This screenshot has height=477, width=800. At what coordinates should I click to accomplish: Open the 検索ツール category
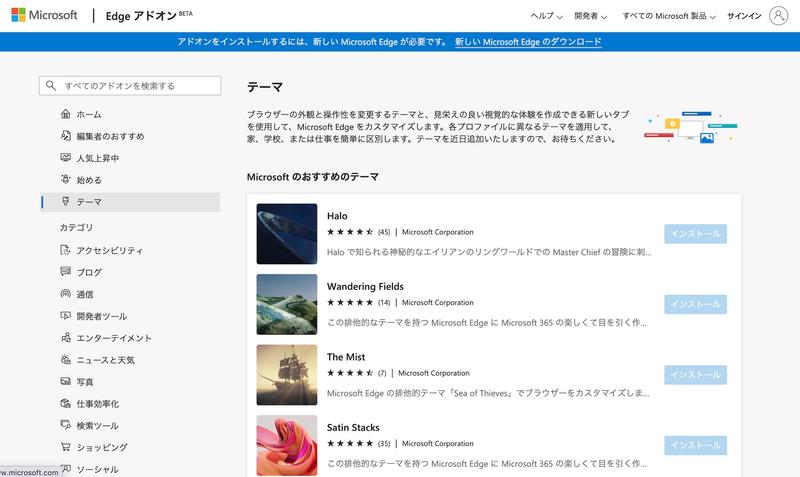pos(130,425)
